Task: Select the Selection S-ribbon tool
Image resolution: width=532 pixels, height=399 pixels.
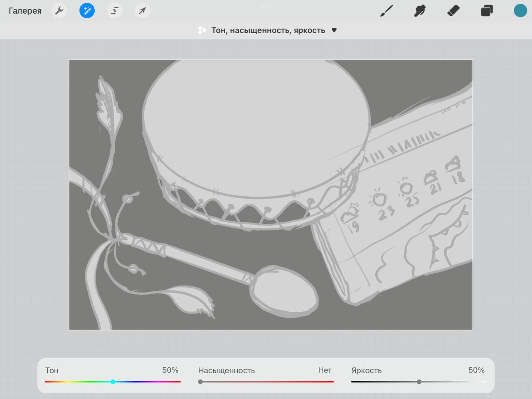Action: pos(114,10)
